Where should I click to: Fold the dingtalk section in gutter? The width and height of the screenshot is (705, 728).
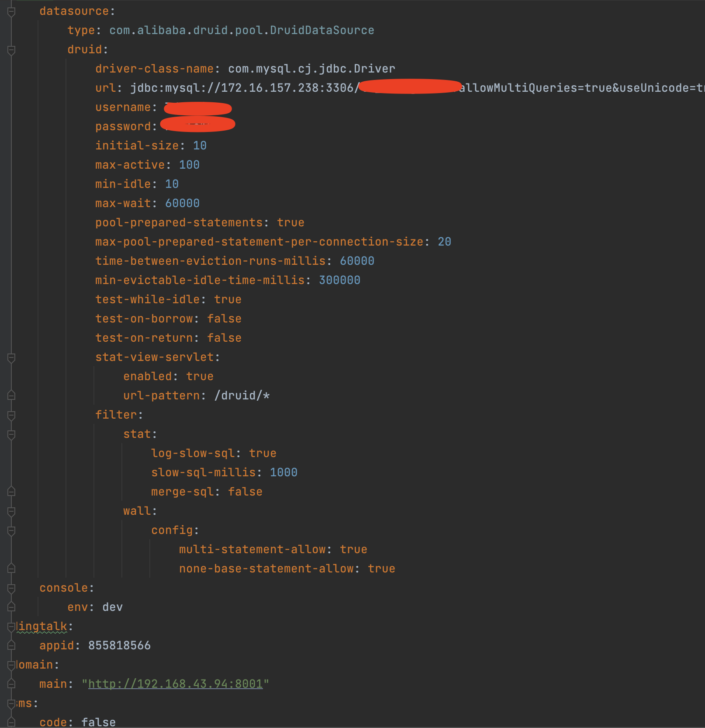tap(11, 627)
